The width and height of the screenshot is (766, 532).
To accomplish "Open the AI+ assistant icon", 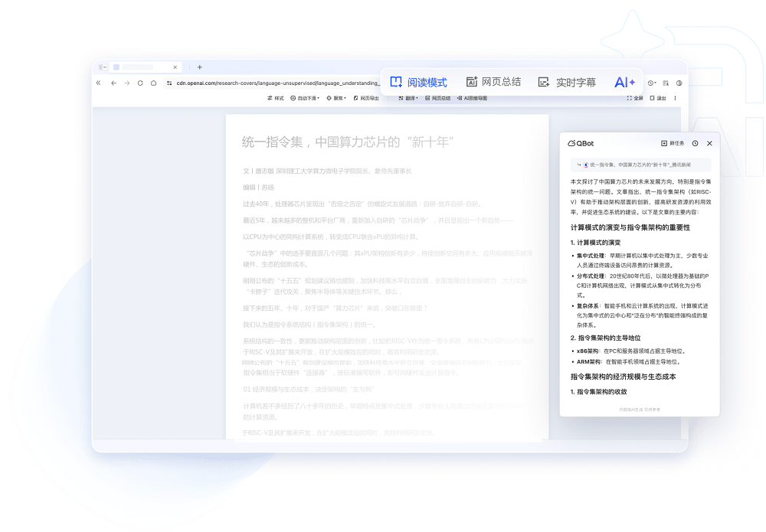I will 624,82.
